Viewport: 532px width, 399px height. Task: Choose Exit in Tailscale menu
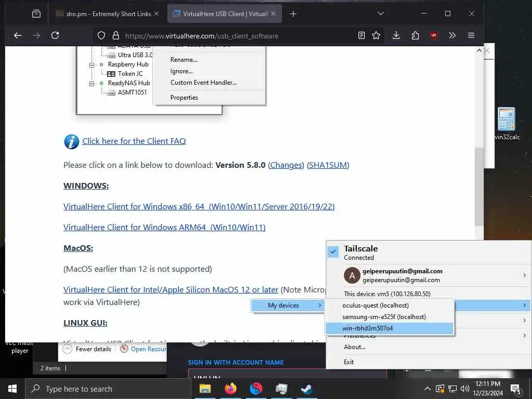tap(349, 362)
